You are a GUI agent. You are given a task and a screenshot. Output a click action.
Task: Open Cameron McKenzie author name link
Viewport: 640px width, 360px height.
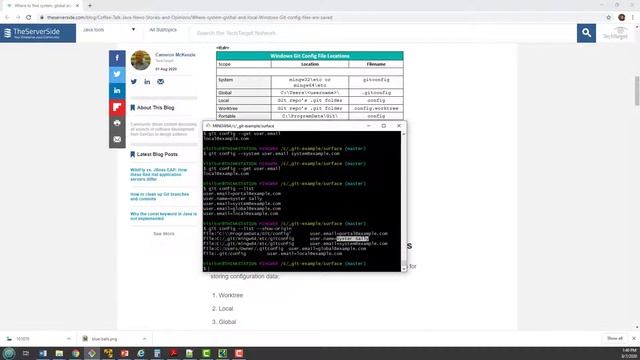175,55
